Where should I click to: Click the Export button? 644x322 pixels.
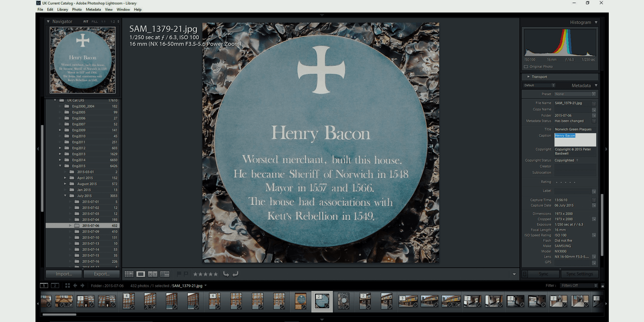[x=102, y=274]
